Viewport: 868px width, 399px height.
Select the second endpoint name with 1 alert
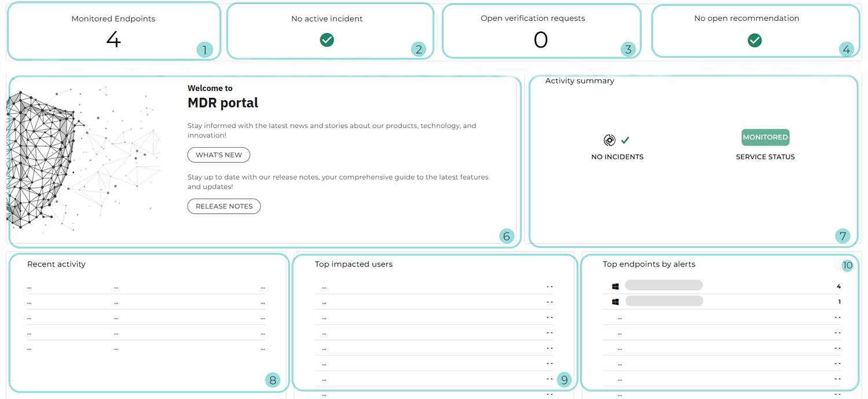(664, 301)
